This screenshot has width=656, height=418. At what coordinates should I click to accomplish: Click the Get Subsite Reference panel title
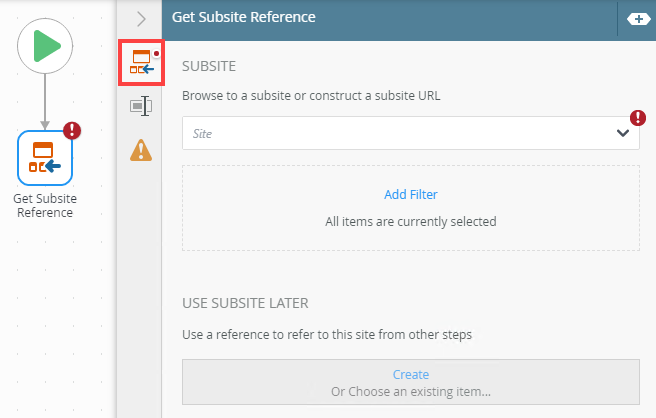coord(244,17)
